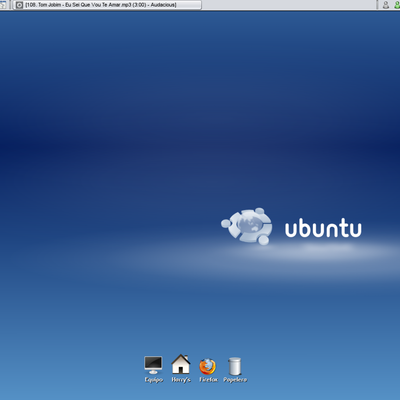Click the partially visible icon at panel's left end
Viewport: 400px width, 400px height.
3,5
